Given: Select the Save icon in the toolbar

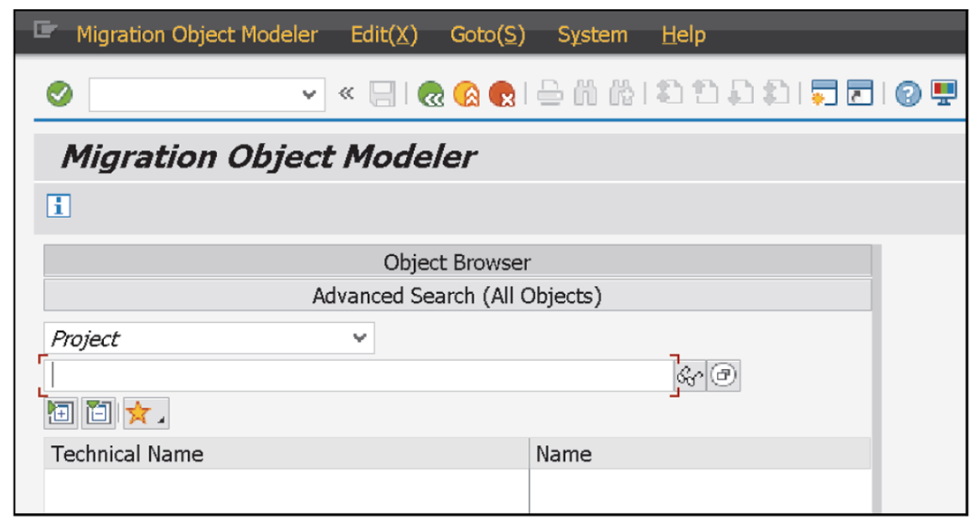Looking at the screenshot, I should [x=381, y=93].
